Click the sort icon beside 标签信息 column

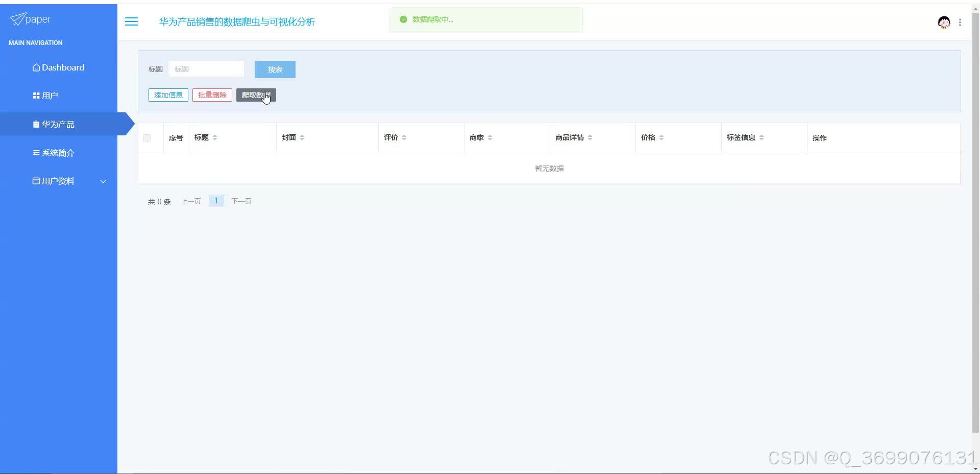coord(762,137)
